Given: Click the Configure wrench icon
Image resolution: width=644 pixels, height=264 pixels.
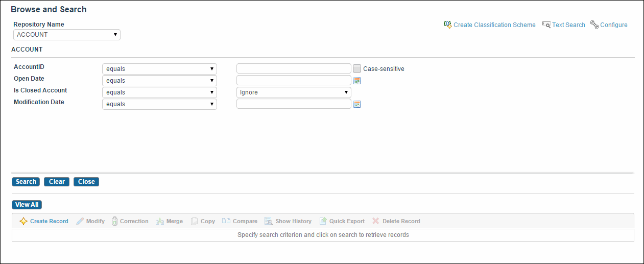Looking at the screenshot, I should (x=594, y=25).
